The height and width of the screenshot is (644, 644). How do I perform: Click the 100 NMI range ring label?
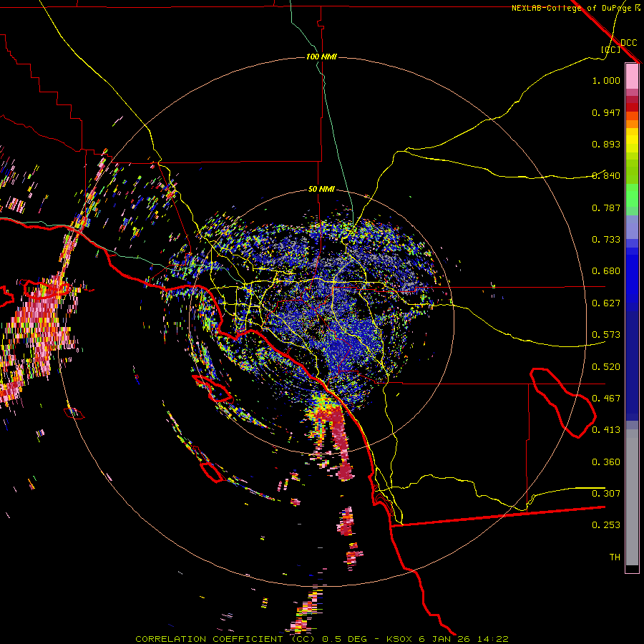click(321, 57)
